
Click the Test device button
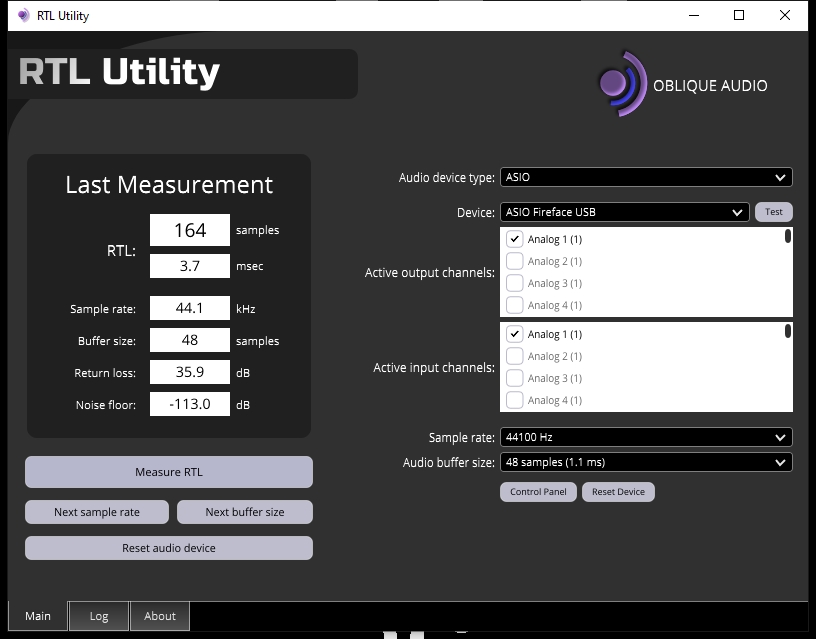pyautogui.click(x=773, y=212)
